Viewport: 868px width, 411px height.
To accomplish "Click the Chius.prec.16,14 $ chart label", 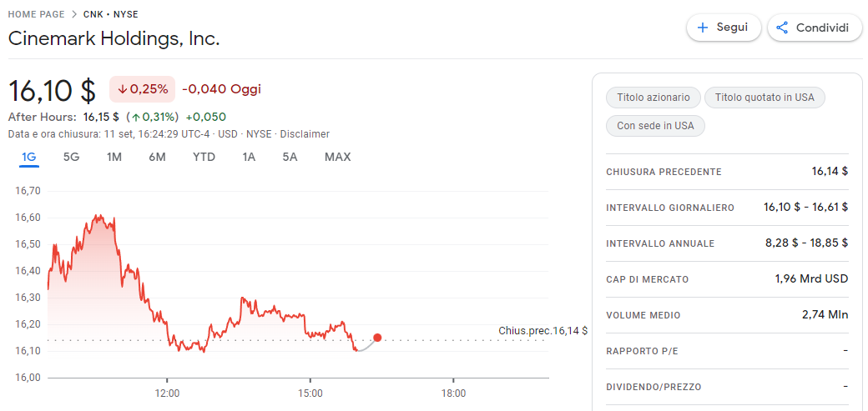I will pyautogui.click(x=543, y=331).
